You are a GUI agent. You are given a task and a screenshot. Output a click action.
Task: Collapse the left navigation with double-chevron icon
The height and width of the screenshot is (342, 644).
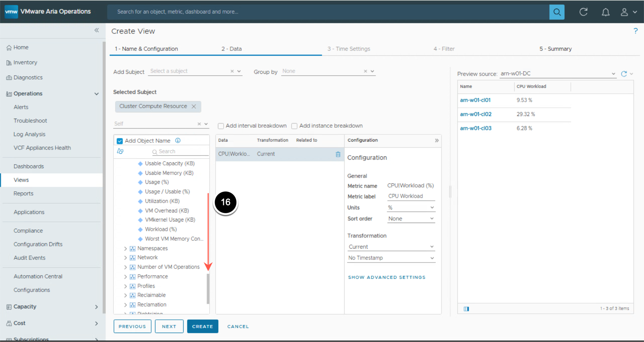point(97,30)
